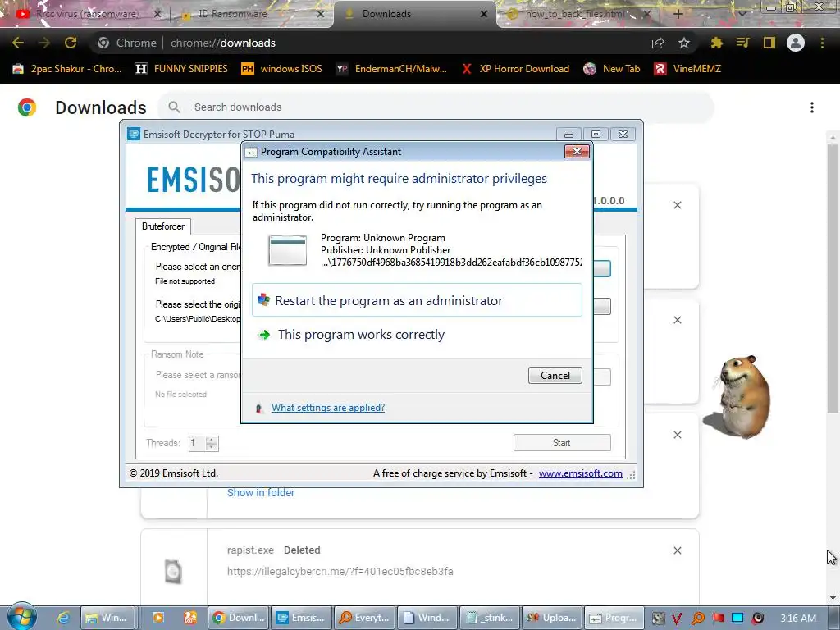The image size is (840, 630).
Task: Open the VineMEMZ bookmark
Action: [x=688, y=69]
